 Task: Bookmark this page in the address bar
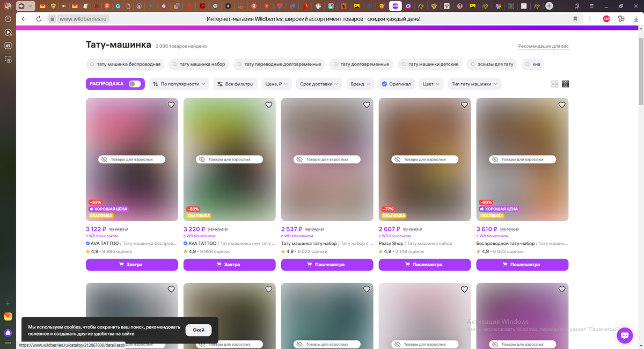tap(575, 19)
